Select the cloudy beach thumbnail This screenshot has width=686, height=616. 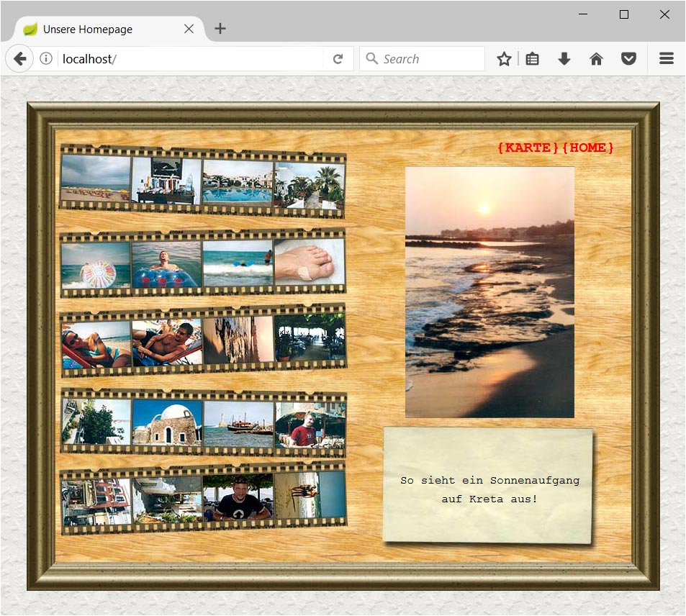click(96, 179)
